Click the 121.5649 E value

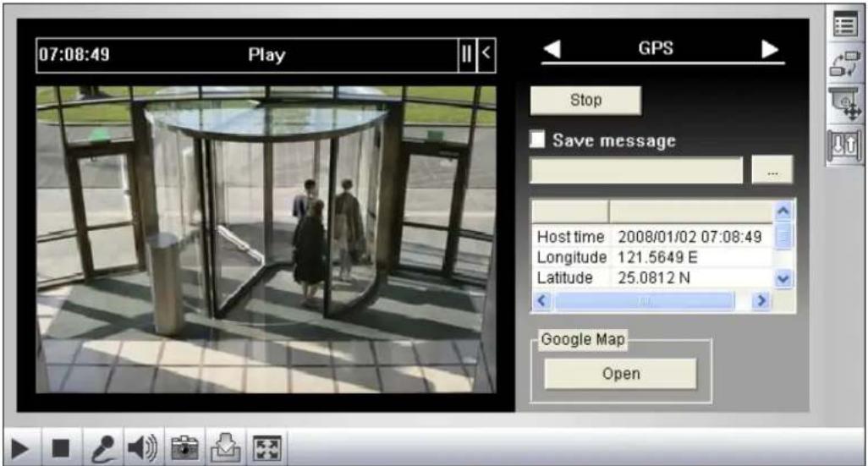click(657, 257)
